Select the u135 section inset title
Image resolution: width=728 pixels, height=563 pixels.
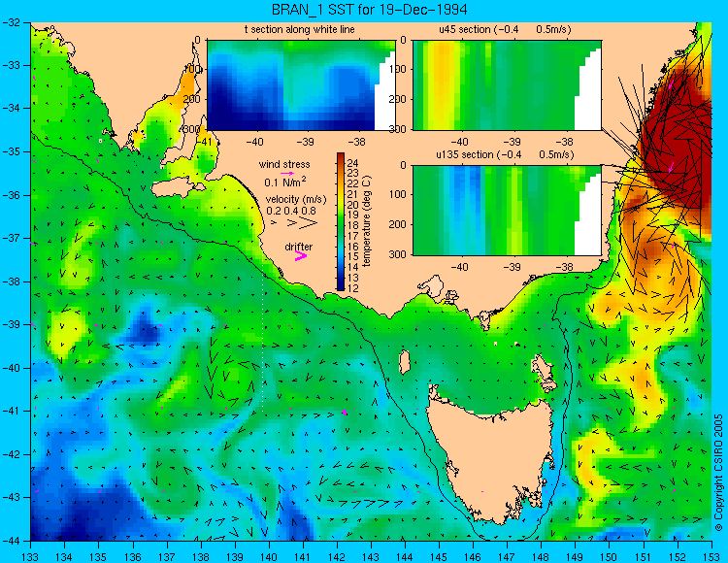[505, 154]
